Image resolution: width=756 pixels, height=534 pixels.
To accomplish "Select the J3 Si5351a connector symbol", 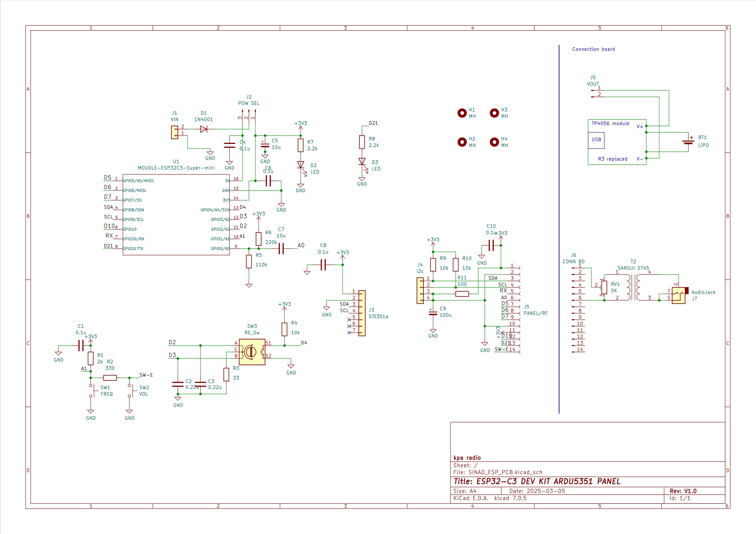I will [362, 313].
